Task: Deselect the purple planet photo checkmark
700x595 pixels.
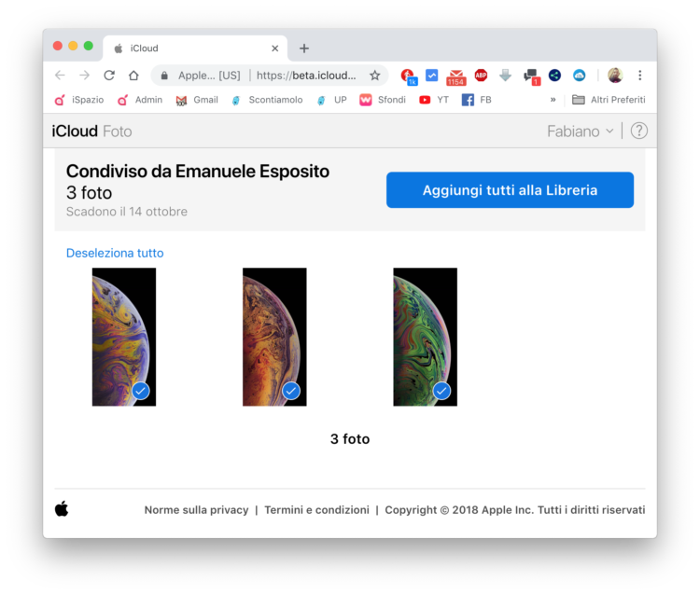Action: pos(140,391)
